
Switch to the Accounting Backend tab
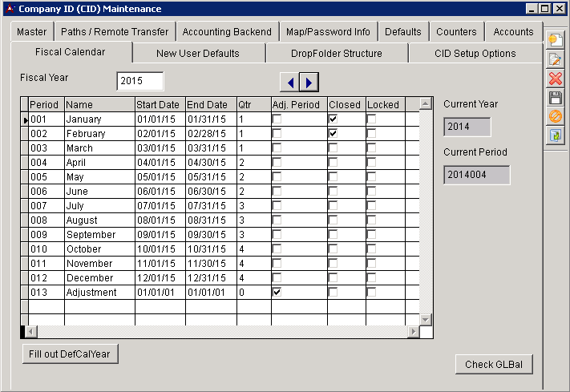(227, 32)
